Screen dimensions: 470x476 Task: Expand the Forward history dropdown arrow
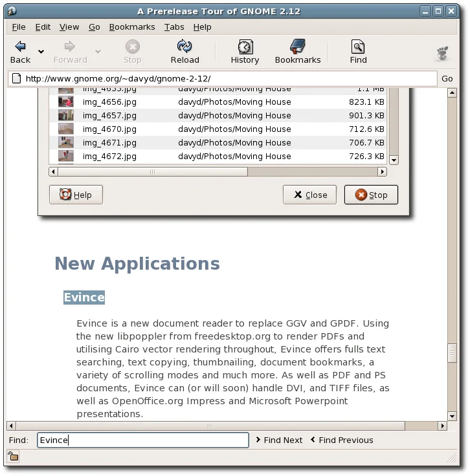coord(98,52)
